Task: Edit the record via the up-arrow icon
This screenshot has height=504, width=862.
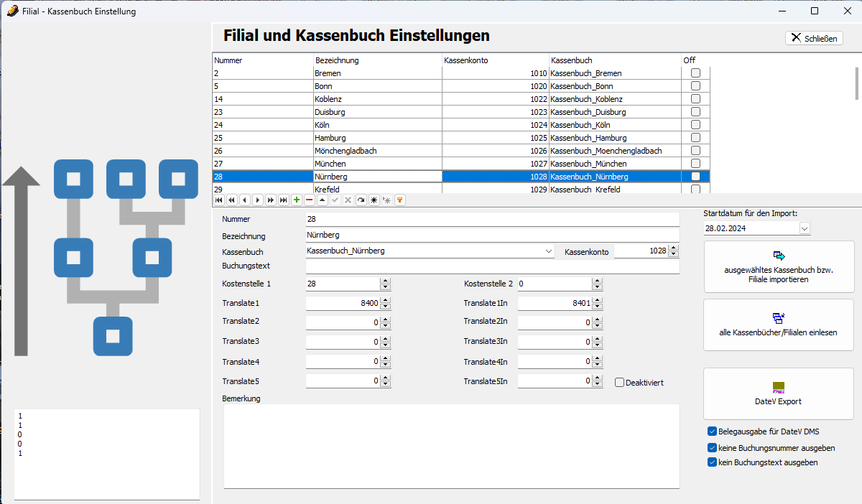Action: point(323,200)
